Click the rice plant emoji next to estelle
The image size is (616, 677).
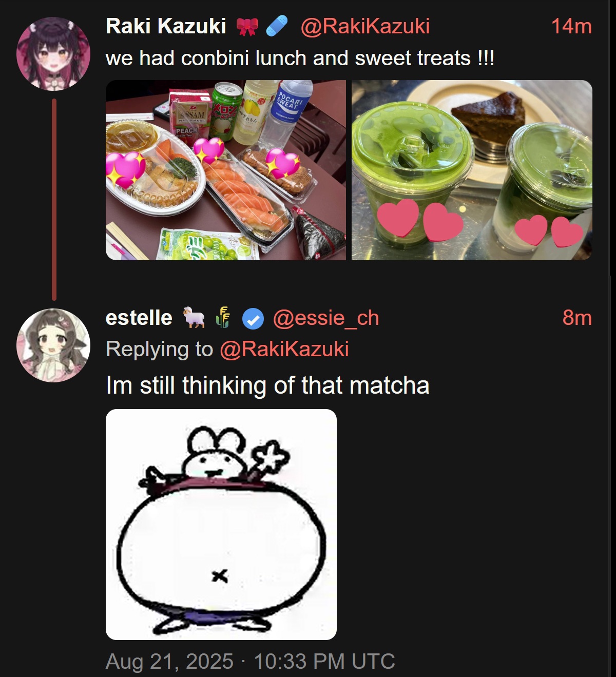pyautogui.click(x=223, y=318)
